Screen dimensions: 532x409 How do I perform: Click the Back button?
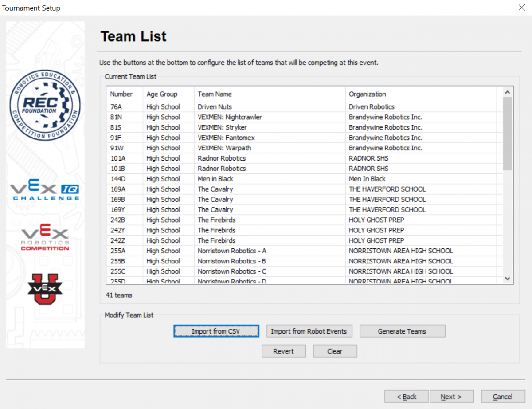point(406,396)
